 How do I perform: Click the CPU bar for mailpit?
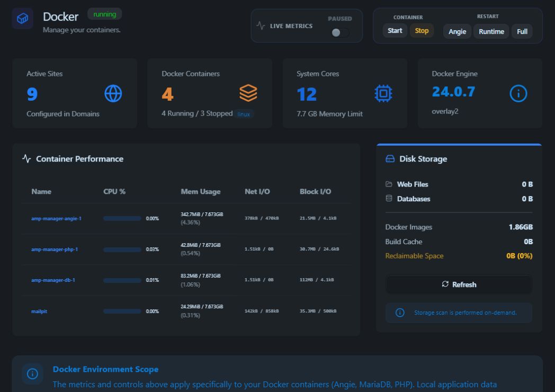tap(122, 311)
